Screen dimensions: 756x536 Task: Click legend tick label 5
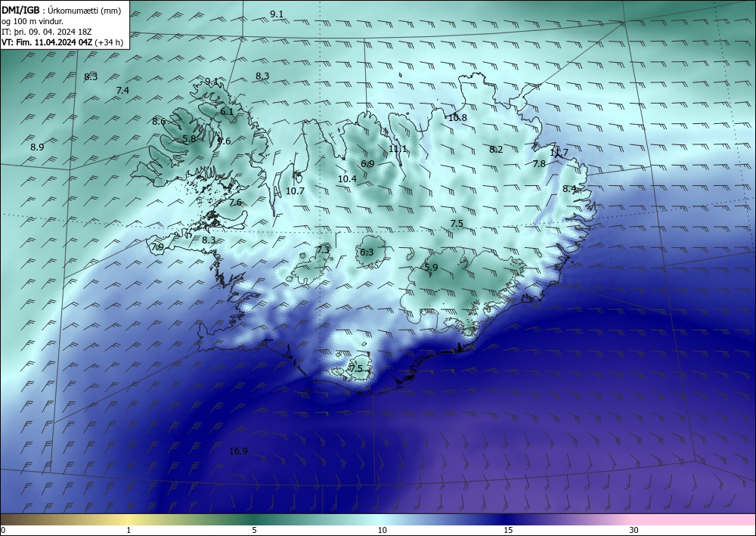coord(254,530)
